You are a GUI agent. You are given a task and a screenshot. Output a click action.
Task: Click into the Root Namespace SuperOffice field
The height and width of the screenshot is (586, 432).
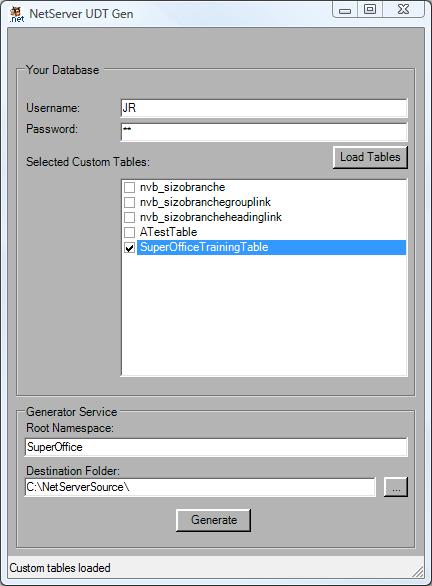pyautogui.click(x=216, y=447)
